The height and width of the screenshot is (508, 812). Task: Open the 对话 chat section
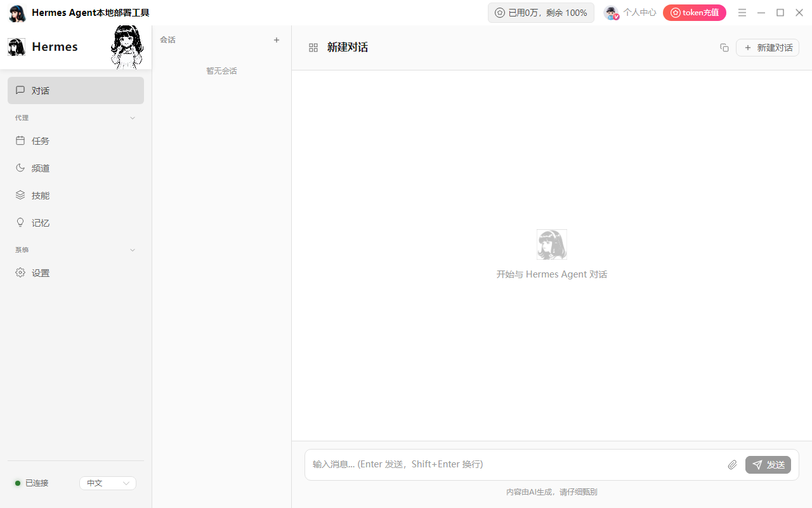[75, 90]
